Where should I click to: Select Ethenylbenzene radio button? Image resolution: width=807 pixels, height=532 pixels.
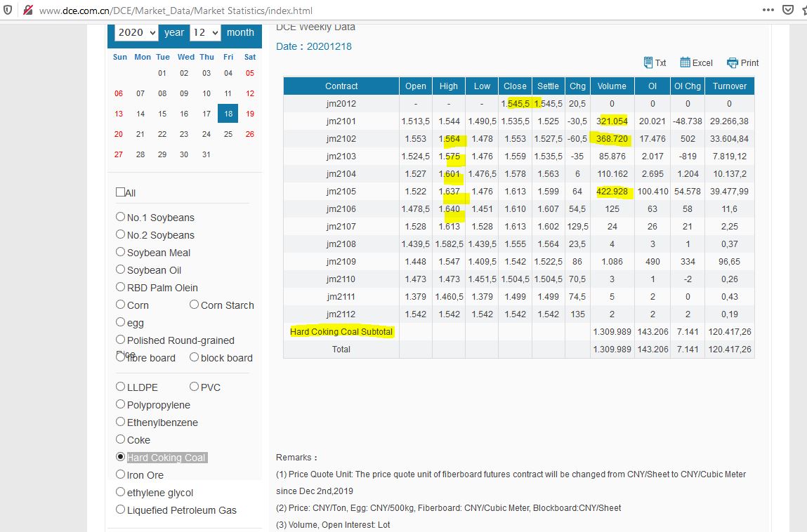tap(120, 421)
